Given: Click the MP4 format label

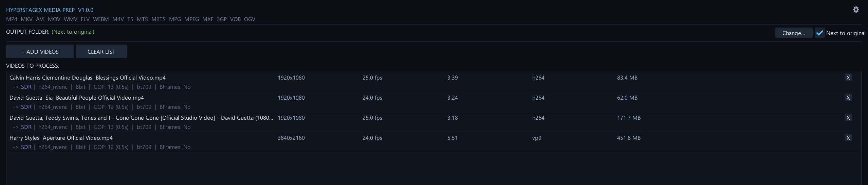Looking at the screenshot, I should coord(12,19).
